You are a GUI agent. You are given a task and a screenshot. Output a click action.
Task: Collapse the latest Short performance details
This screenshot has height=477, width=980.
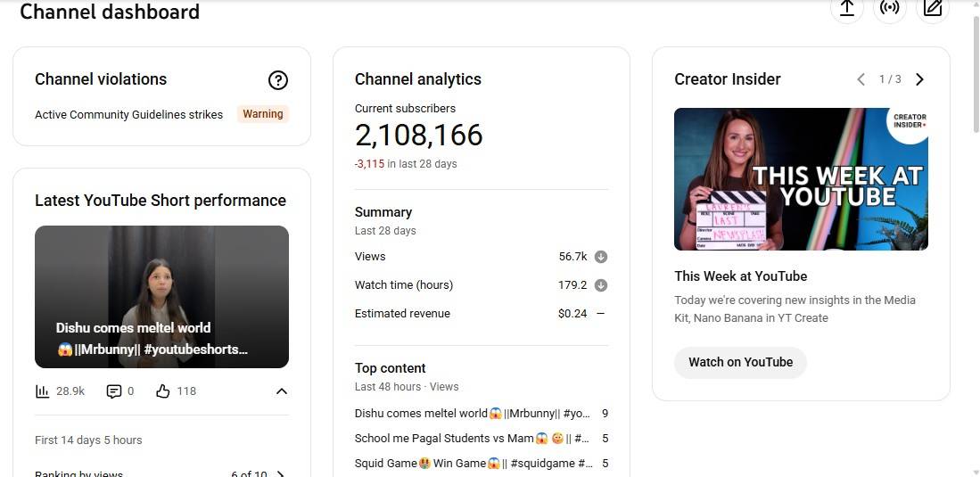pos(281,391)
